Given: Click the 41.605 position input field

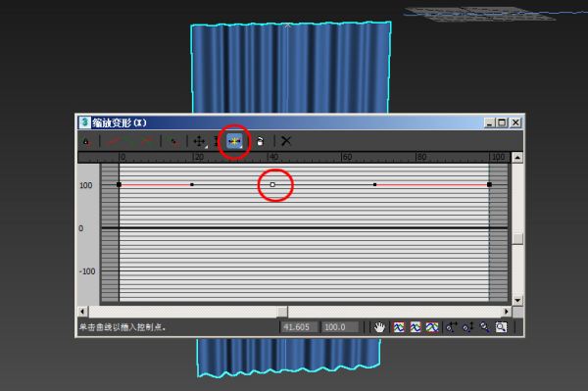Looking at the screenshot, I should pyautogui.click(x=299, y=327).
